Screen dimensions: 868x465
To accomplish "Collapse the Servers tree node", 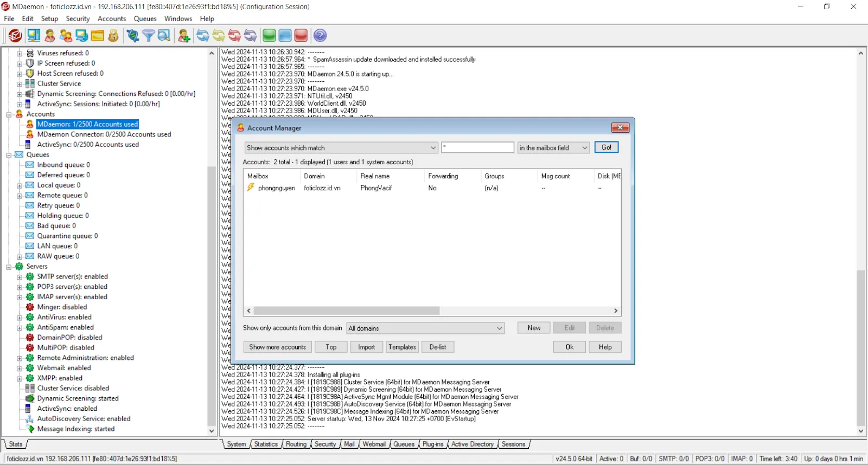I will [9, 267].
